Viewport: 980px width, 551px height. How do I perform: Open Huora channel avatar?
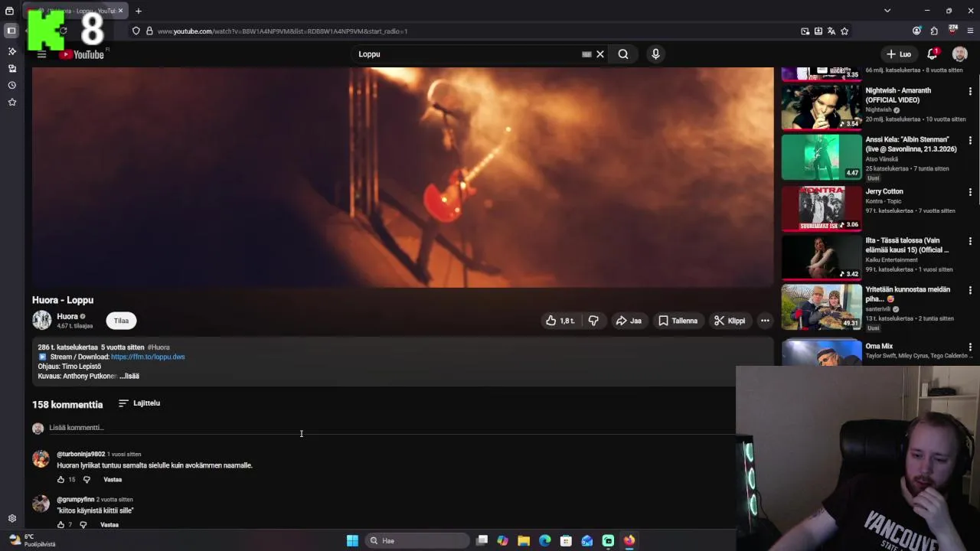41,320
